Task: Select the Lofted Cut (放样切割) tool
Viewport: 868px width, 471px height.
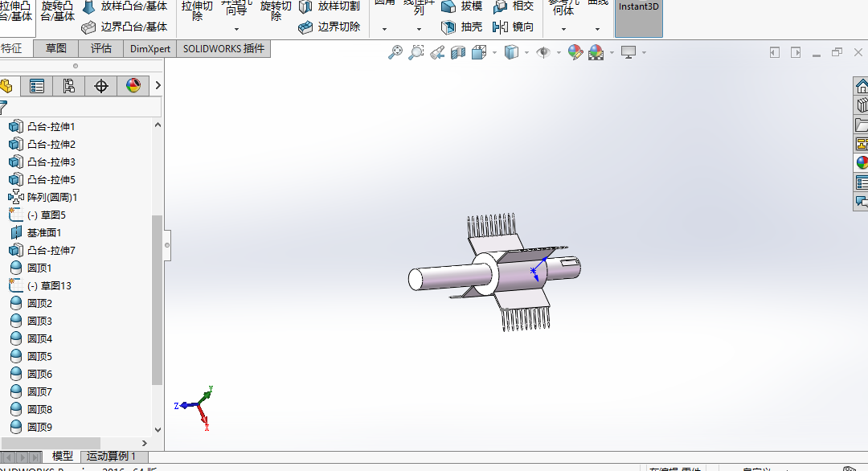Action: point(330,6)
